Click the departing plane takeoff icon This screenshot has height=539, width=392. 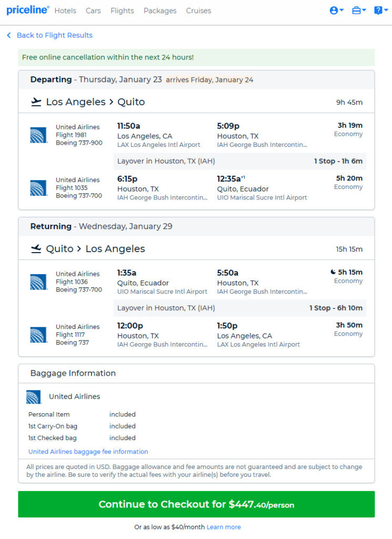tap(36, 102)
